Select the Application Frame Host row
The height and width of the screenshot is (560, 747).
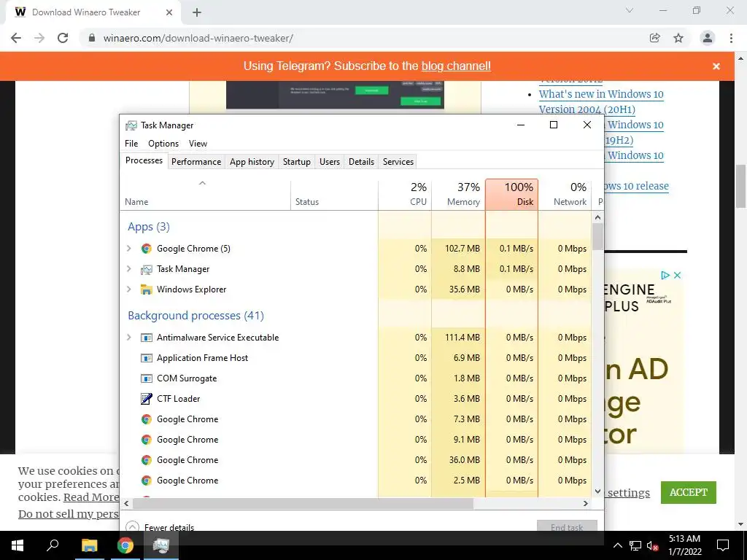(x=356, y=358)
